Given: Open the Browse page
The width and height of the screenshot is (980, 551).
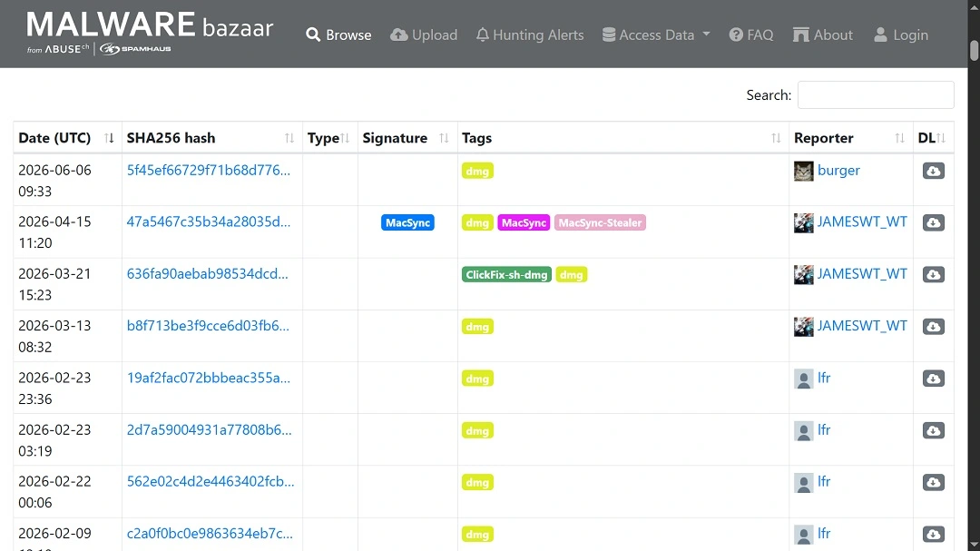Looking at the screenshot, I should pyautogui.click(x=338, y=35).
